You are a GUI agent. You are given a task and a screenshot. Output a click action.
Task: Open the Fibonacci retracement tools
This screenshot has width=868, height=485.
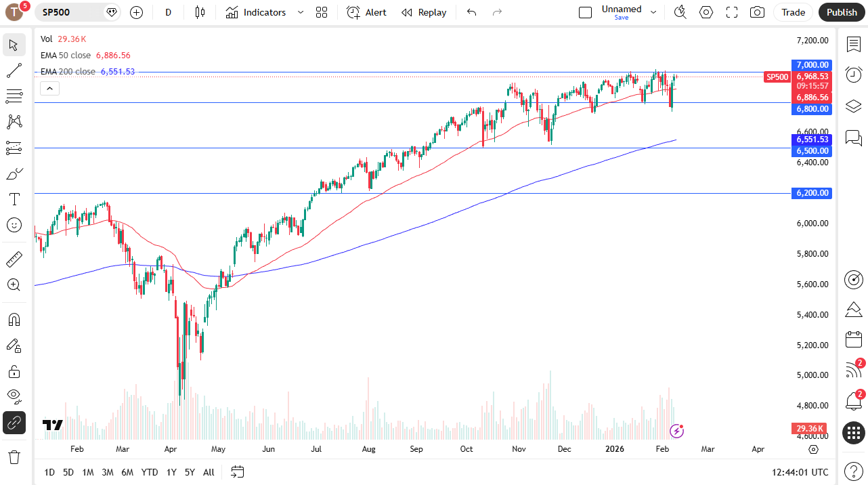point(14,96)
